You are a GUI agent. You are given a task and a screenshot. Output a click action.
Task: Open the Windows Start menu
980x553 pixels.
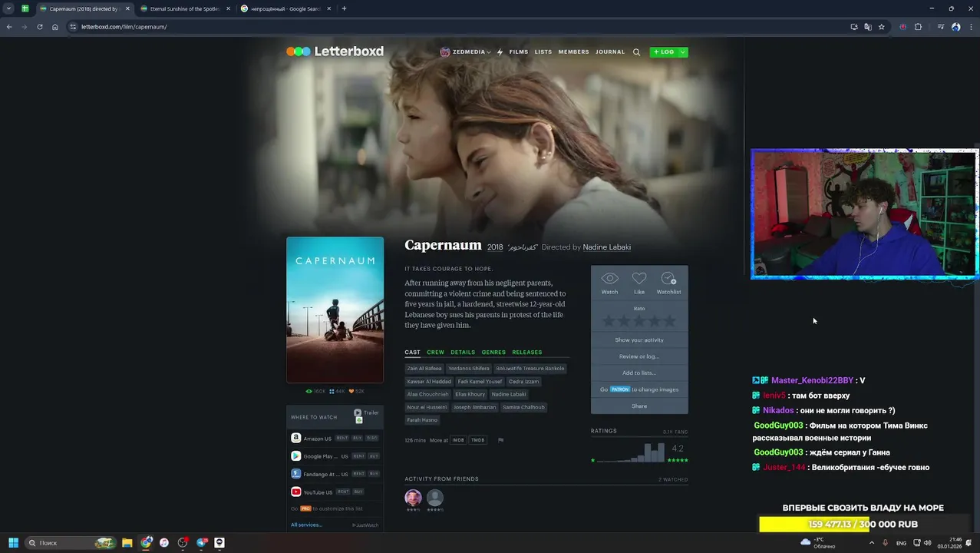tap(13, 543)
